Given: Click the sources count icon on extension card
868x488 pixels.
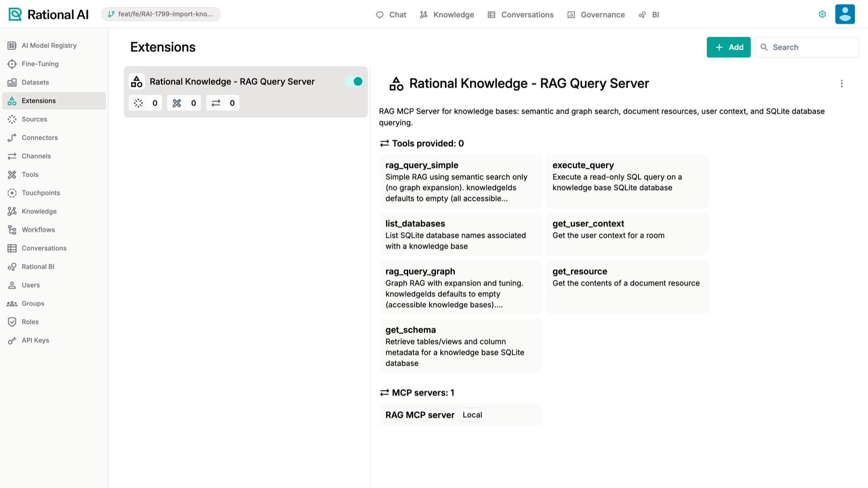Looking at the screenshot, I should [x=139, y=103].
